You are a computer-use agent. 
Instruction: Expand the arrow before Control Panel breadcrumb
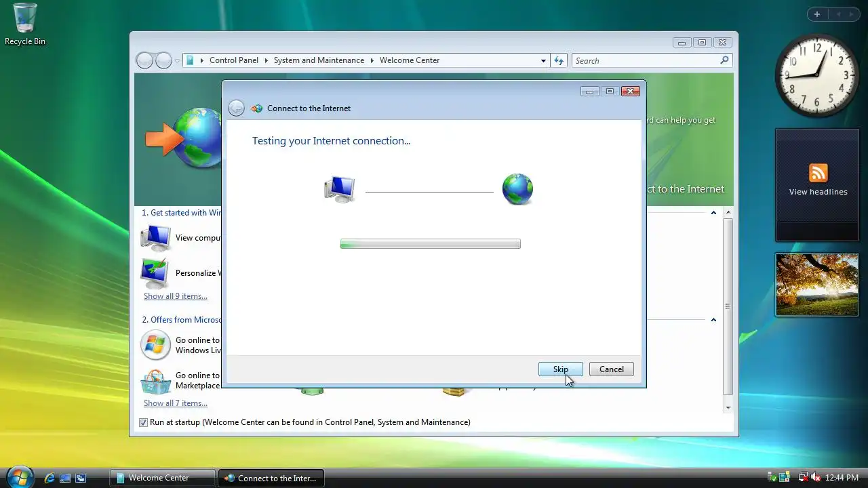pyautogui.click(x=201, y=60)
